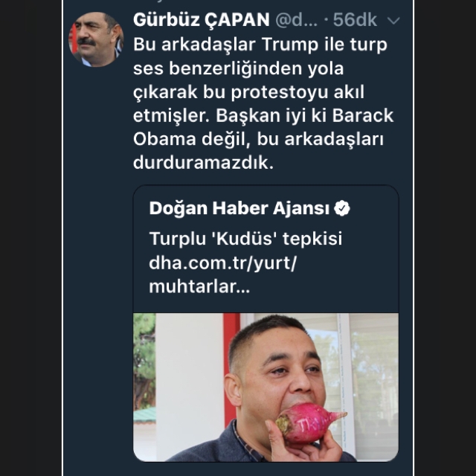Open the photo of man biting radish
Screen dimensions: 476x476
coord(266,387)
